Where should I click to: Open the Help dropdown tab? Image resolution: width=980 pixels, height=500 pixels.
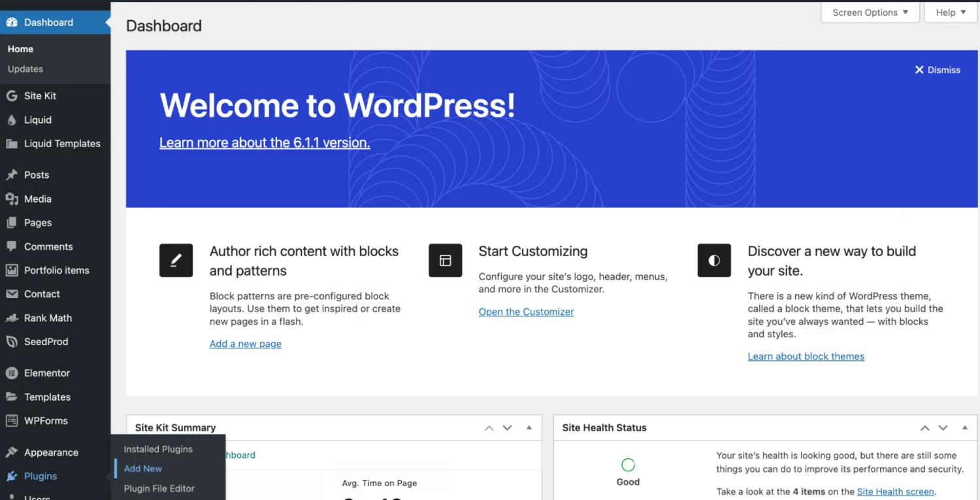(x=951, y=12)
